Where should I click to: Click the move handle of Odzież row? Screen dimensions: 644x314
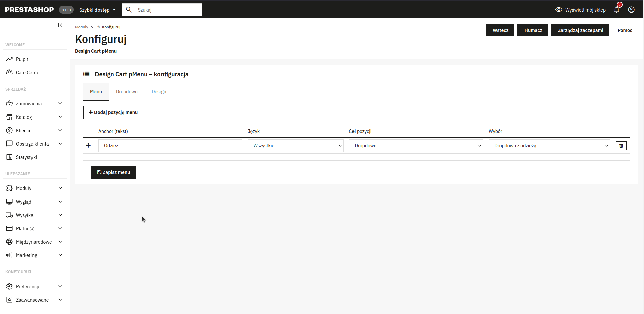tap(88, 145)
